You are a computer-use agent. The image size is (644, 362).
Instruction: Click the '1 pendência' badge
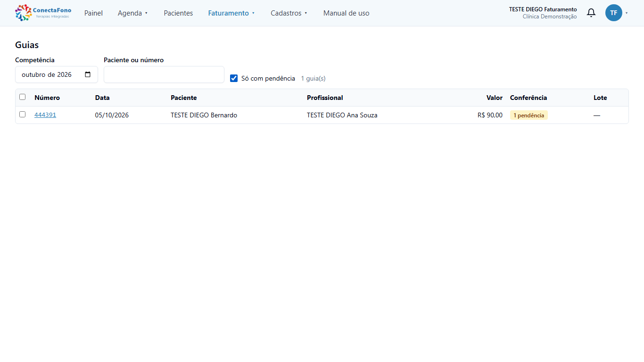(x=528, y=115)
